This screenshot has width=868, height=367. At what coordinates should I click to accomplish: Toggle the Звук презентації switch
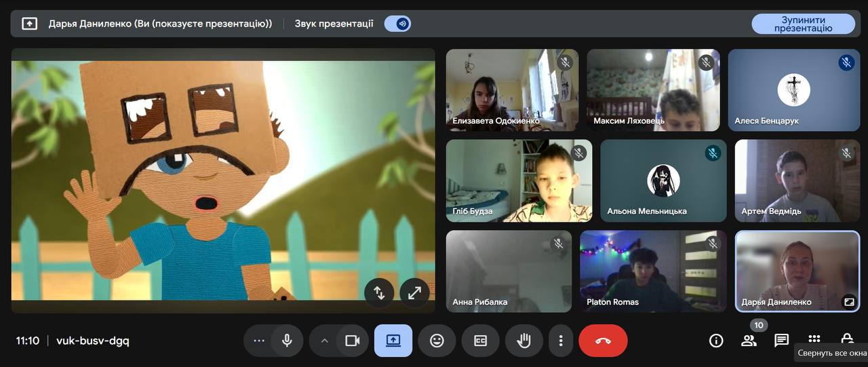coord(397,24)
